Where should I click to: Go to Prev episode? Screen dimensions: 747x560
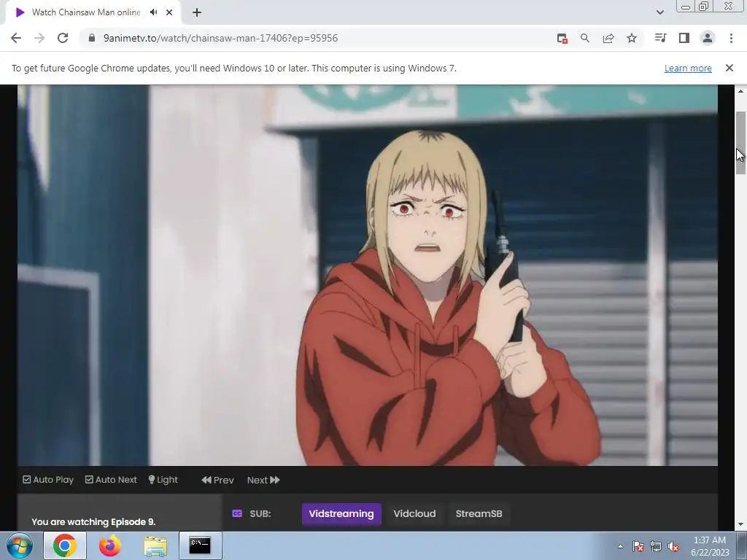coord(217,480)
